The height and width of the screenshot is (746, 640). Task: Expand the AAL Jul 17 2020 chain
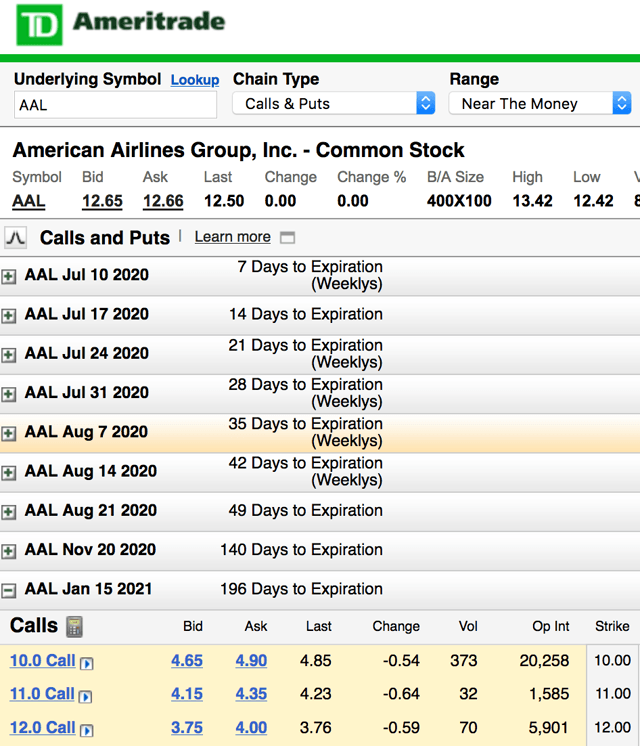tap(9, 315)
